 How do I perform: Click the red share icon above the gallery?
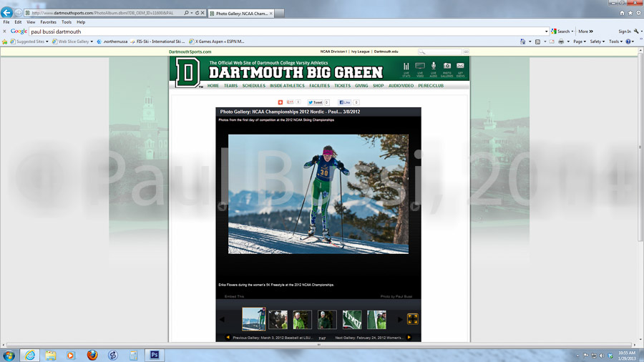(280, 102)
